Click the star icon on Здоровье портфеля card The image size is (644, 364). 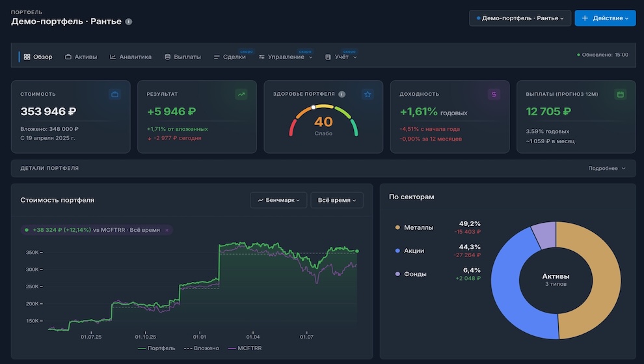(x=368, y=94)
